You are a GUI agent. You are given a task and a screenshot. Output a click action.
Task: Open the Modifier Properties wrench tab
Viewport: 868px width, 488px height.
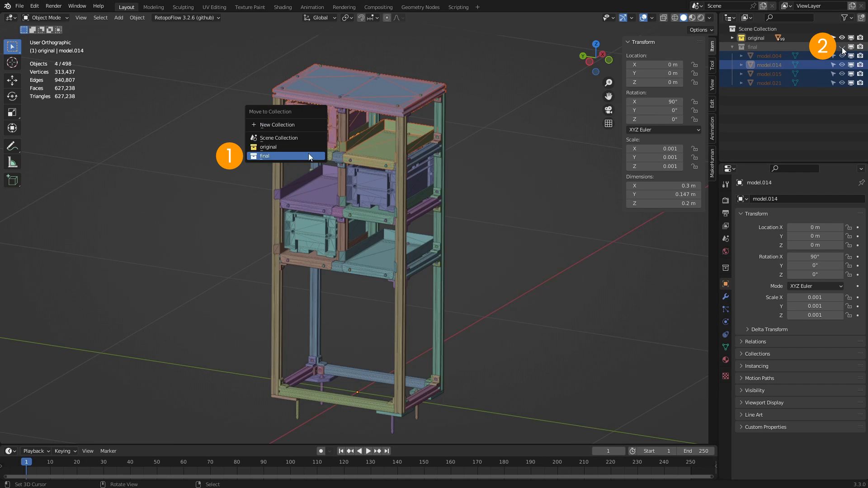coord(725,297)
